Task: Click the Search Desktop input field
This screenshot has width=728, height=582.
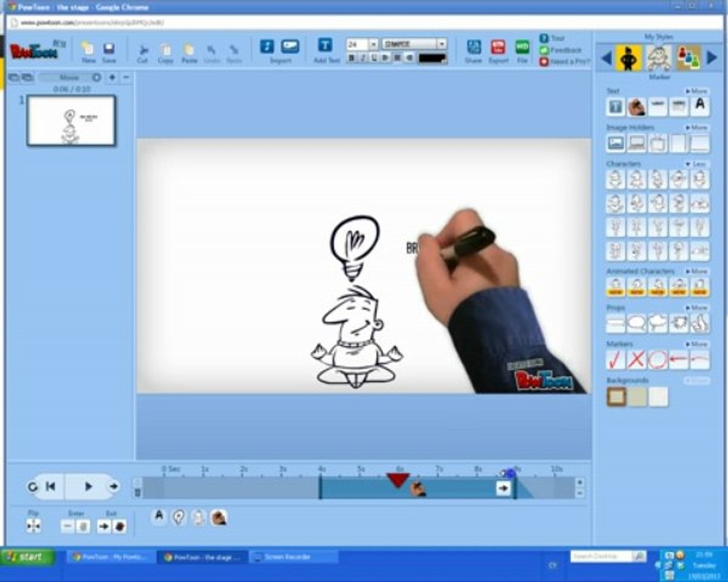Action: tap(601, 556)
